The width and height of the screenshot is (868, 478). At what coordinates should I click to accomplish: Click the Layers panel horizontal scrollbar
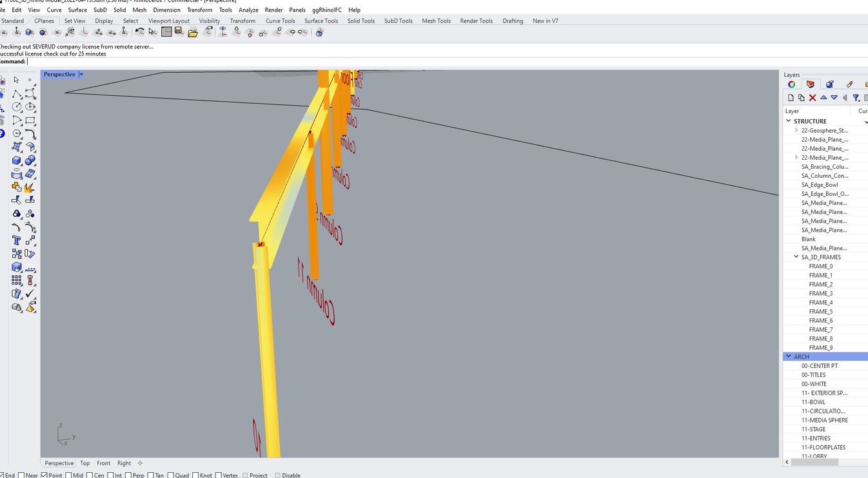(815, 462)
